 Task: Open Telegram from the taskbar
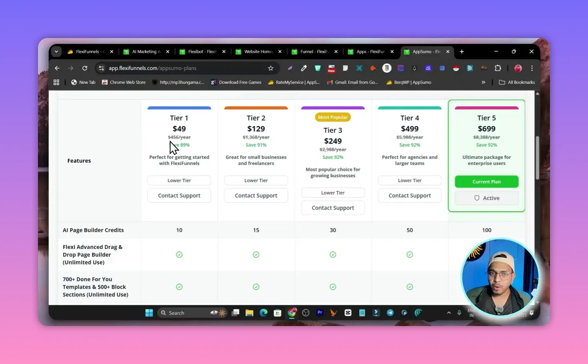click(390, 312)
